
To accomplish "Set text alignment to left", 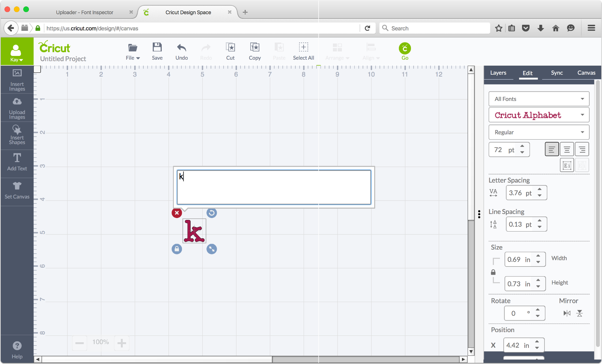I will tap(552, 149).
